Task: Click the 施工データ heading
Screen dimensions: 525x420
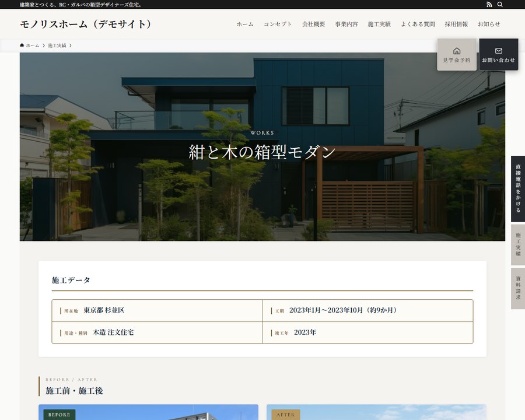Action: coord(71,280)
